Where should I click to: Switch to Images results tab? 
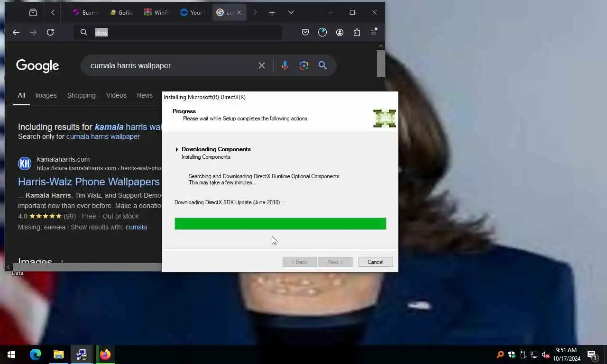click(x=46, y=95)
